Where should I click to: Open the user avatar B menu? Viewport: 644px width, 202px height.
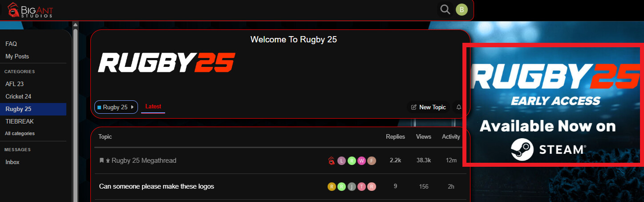pyautogui.click(x=462, y=9)
